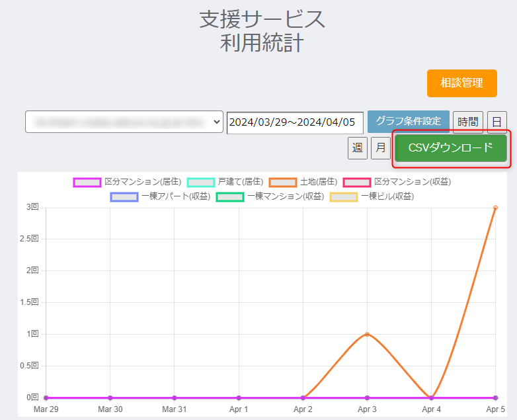Click the date range input field
The width and height of the screenshot is (517, 420).
pos(295,122)
